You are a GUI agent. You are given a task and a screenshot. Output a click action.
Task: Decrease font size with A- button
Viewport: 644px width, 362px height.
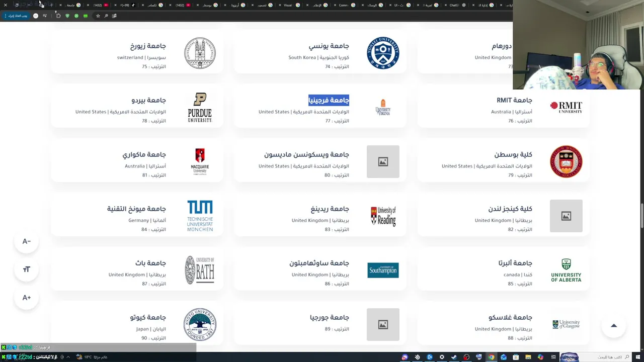pos(27,241)
